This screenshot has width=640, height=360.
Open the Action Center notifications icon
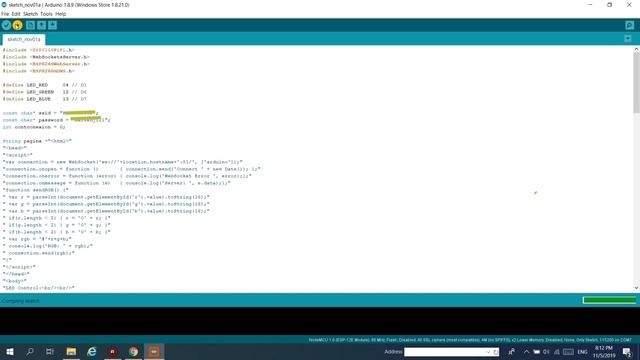[x=627, y=351]
